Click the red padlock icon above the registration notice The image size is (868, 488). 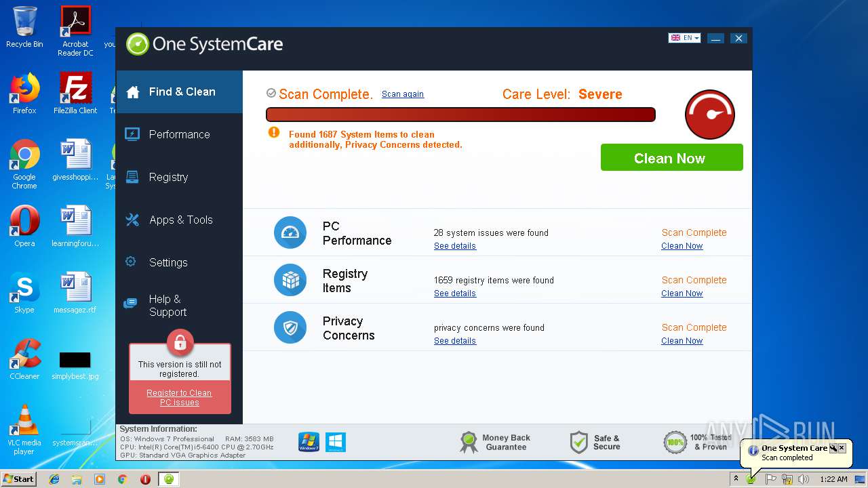pyautogui.click(x=180, y=342)
